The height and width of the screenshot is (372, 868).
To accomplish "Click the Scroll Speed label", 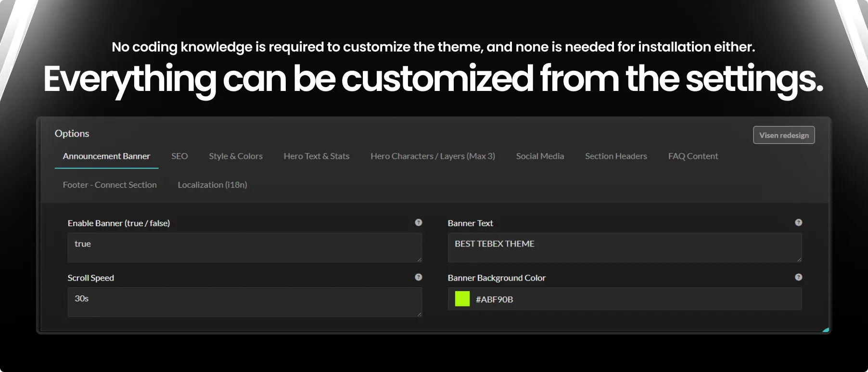I will pos(91,278).
